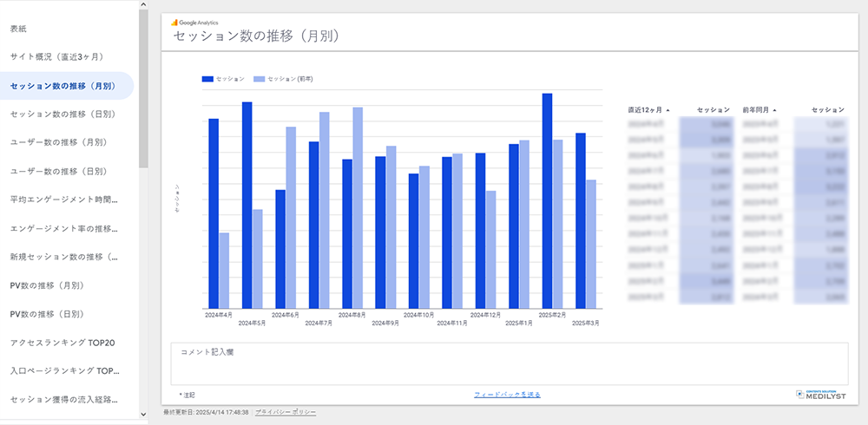Click the Google Analytics logo icon
868x425 pixels.
(x=174, y=21)
